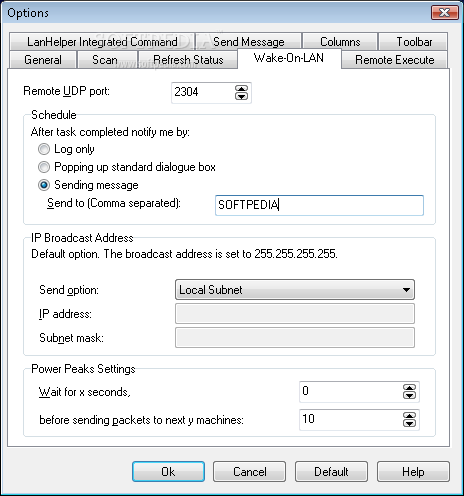Increase the Remote UDP port value
The height and width of the screenshot is (496, 464).
(241, 89)
